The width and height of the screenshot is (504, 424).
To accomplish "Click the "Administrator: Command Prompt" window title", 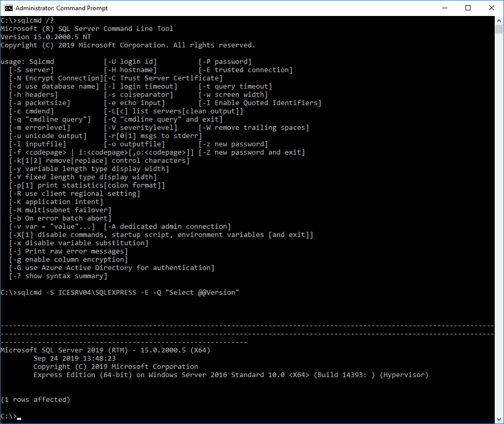I will tap(61, 8).
